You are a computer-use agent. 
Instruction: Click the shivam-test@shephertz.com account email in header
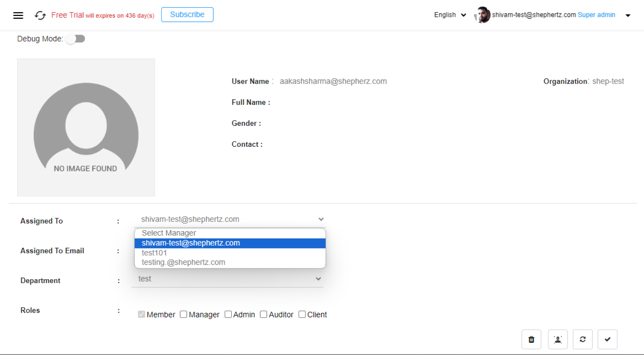tap(534, 15)
